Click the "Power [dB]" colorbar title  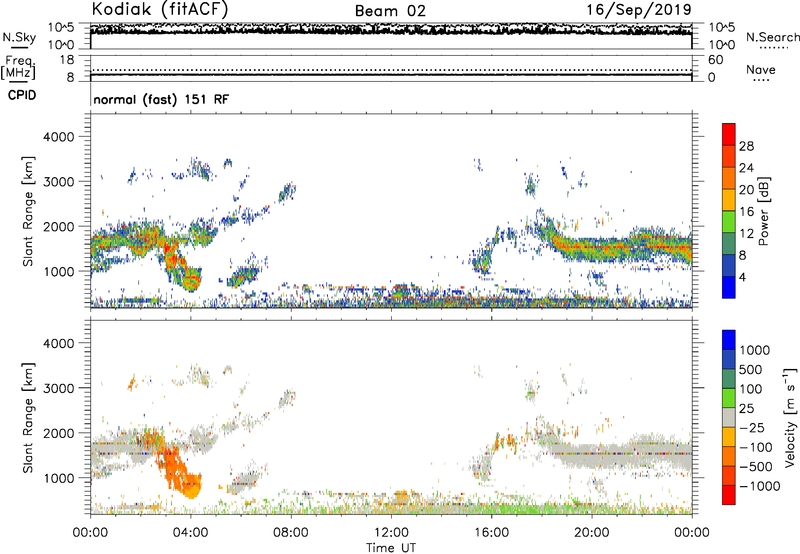point(763,211)
